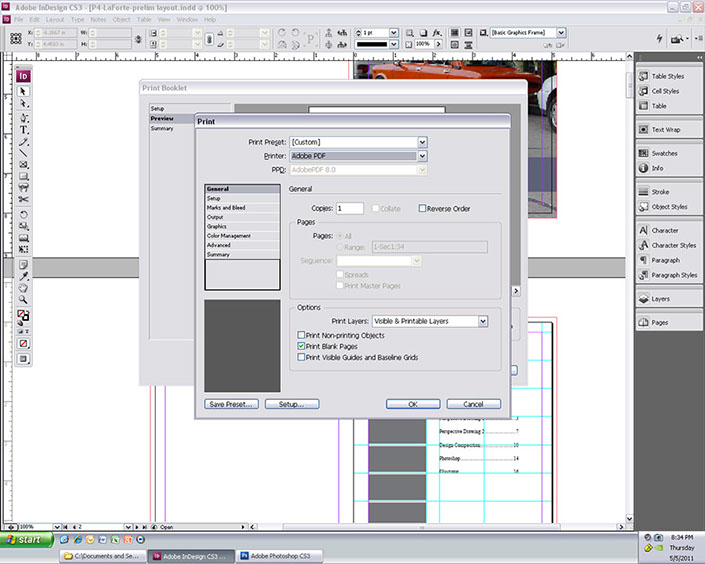Select the Zoom magnifier tool
705x564 pixels.
[23, 300]
